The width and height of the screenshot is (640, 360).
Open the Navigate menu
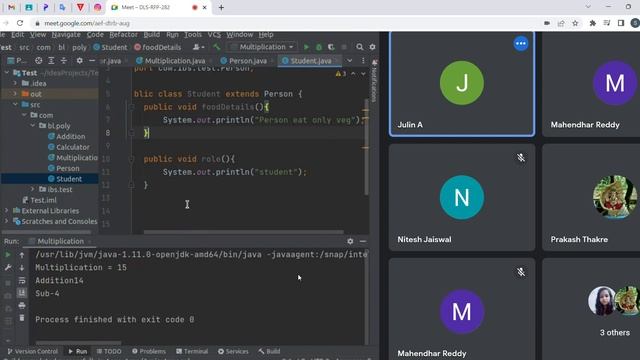66,35
